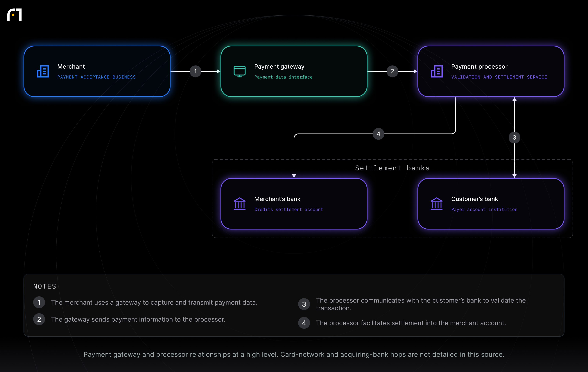This screenshot has height=372, width=588.
Task: Select the Merchant card title
Action: point(71,67)
